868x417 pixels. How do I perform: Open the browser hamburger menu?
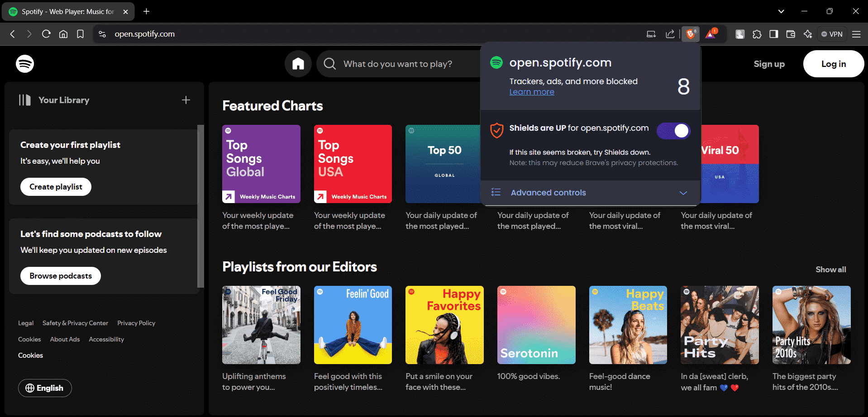[x=856, y=34]
